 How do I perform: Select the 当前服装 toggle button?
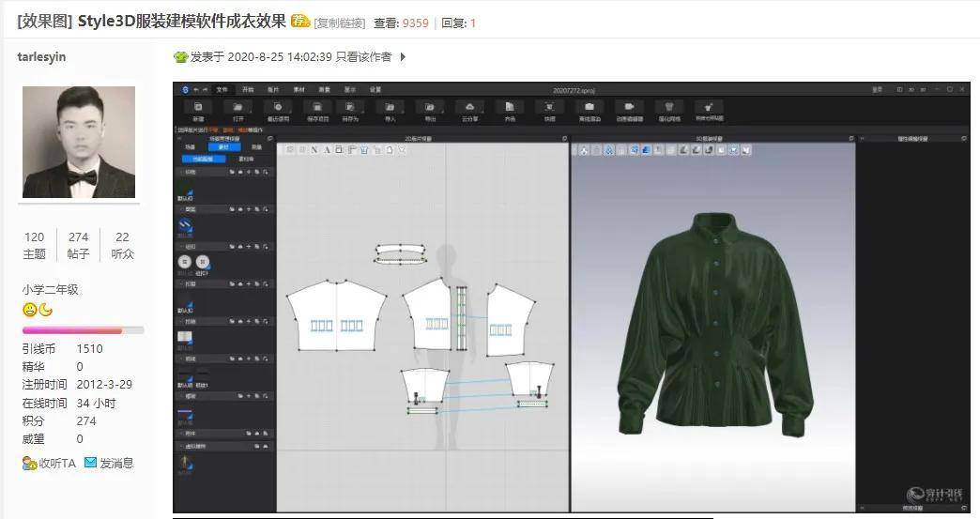tap(203, 160)
